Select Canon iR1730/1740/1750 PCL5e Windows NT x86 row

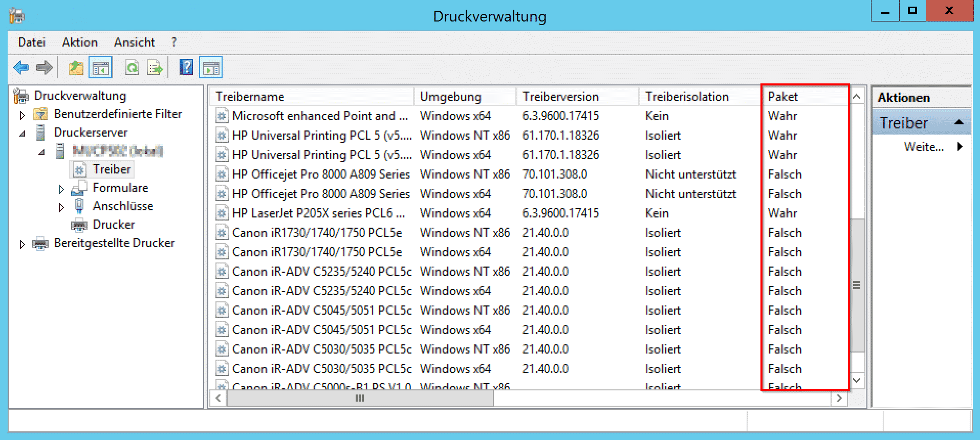pyautogui.click(x=530, y=233)
